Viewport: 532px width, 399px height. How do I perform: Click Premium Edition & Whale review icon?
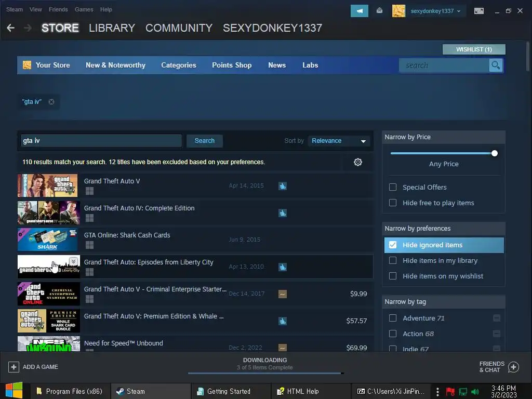pos(283,321)
